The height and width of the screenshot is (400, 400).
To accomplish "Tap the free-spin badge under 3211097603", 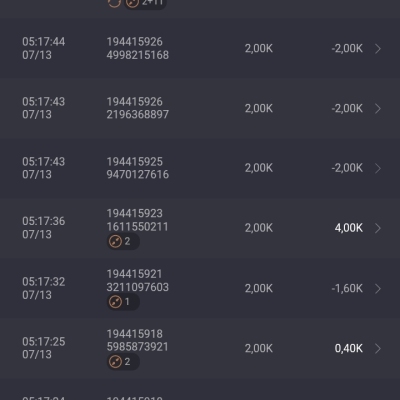I will click(123, 302).
